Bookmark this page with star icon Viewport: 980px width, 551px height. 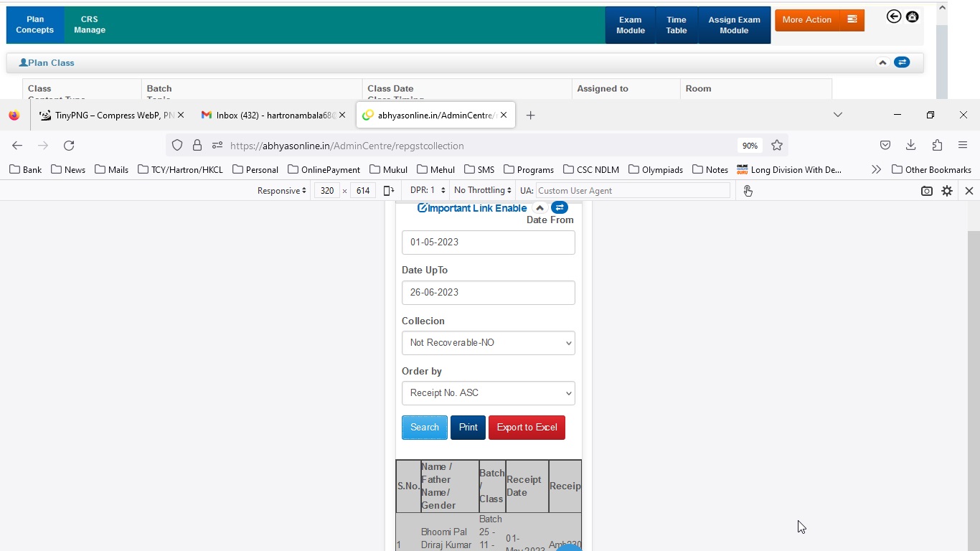click(776, 146)
